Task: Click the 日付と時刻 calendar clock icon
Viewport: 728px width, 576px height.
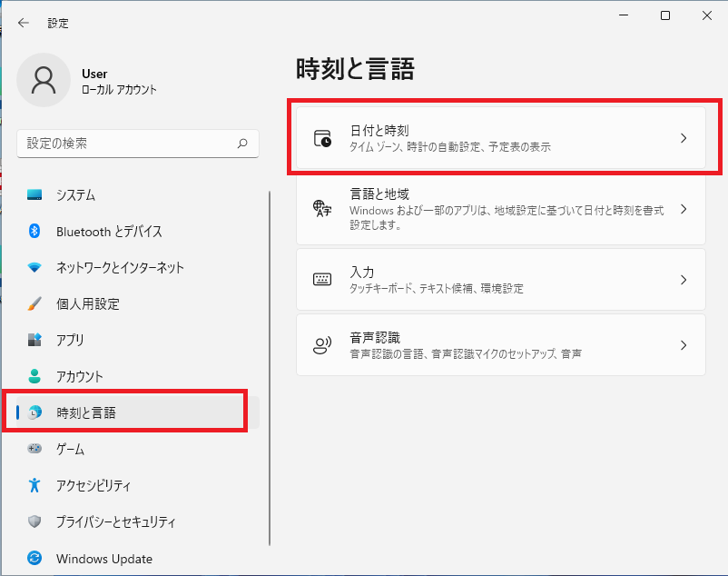Action: [322, 138]
